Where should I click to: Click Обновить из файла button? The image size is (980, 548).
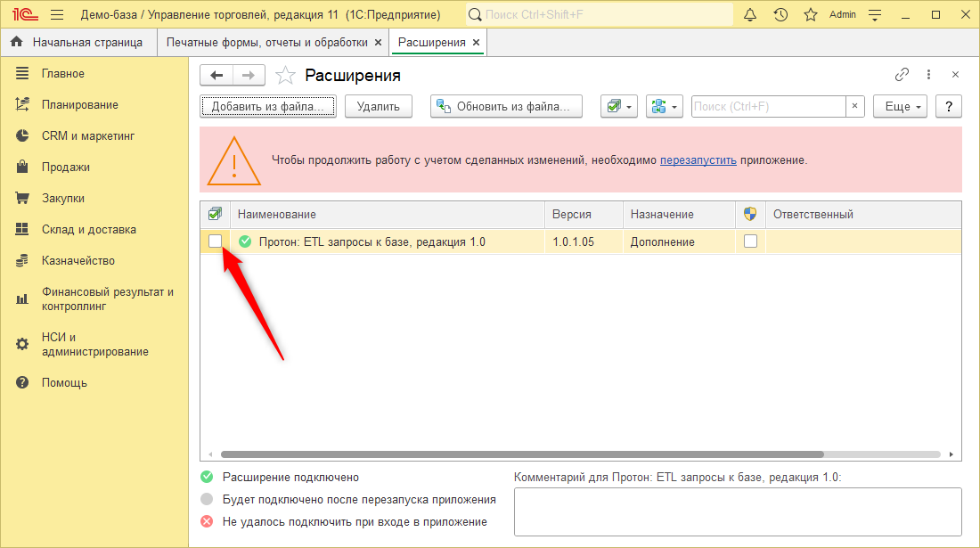pos(506,106)
